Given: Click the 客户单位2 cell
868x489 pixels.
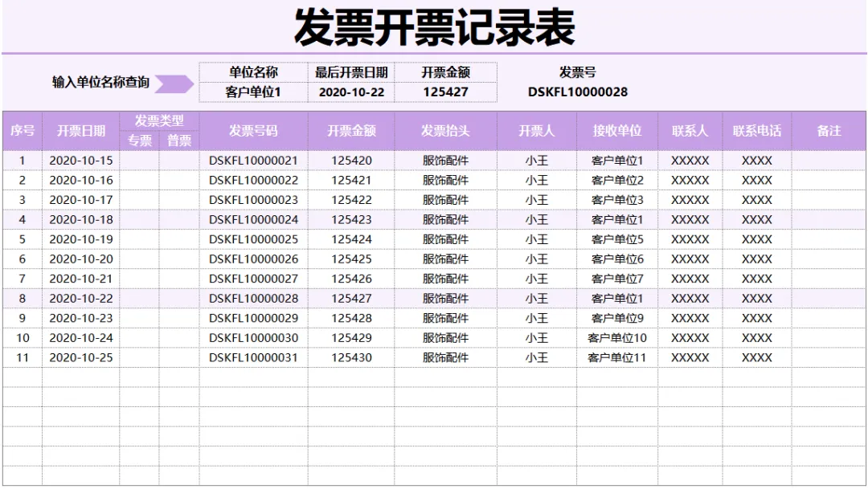Looking at the screenshot, I should coord(617,181).
